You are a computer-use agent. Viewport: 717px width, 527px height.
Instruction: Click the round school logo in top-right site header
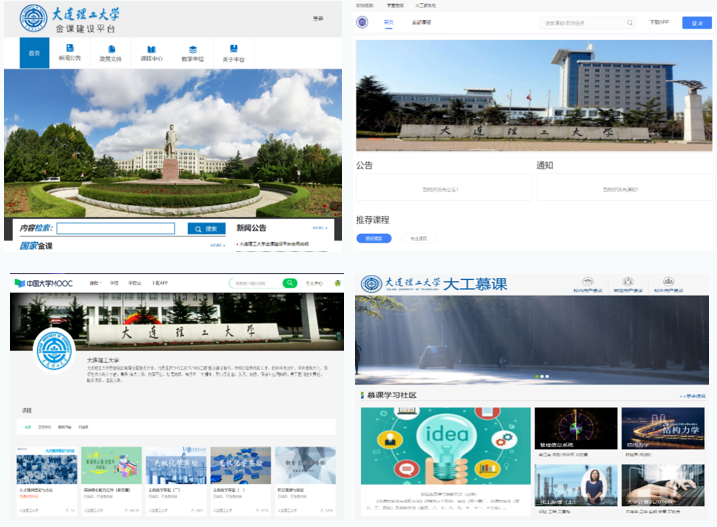(362, 22)
